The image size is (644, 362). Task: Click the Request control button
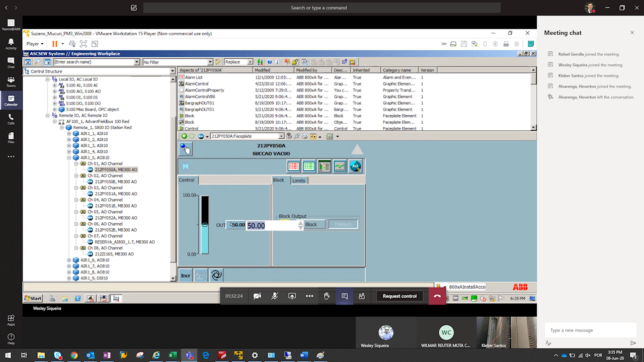(x=399, y=296)
